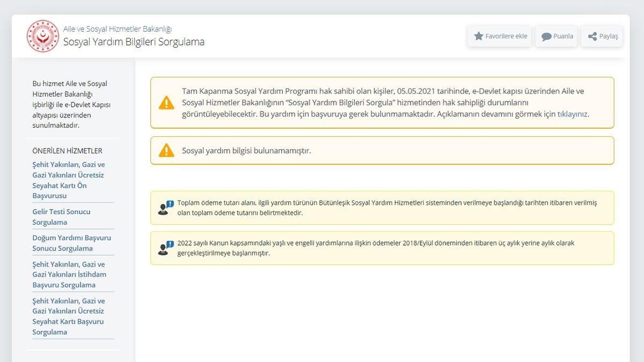Click the Paylaş share icon
Viewport: 644px width, 362px height.
(591, 36)
